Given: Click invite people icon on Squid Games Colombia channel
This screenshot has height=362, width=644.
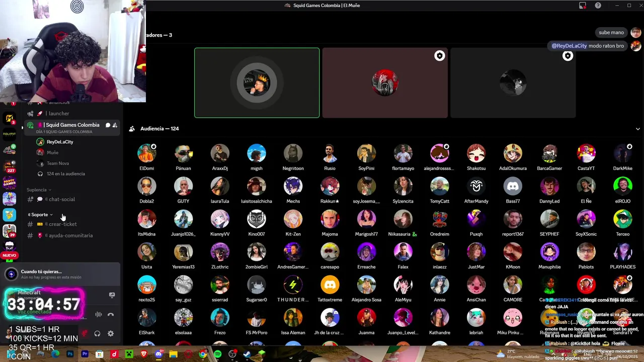Looking at the screenshot, I should pos(115,125).
